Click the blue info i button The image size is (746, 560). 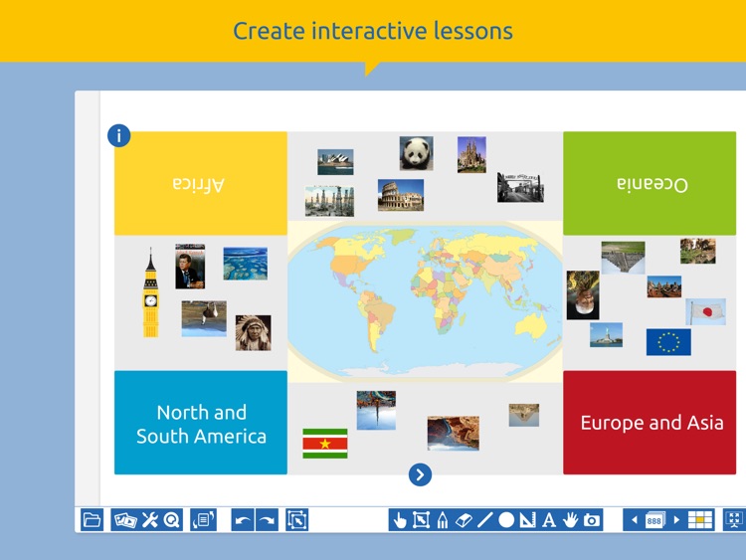click(x=119, y=135)
